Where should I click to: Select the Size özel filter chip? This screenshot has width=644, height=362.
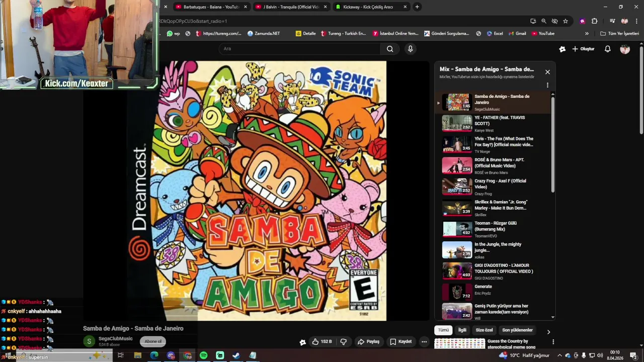coord(484,330)
